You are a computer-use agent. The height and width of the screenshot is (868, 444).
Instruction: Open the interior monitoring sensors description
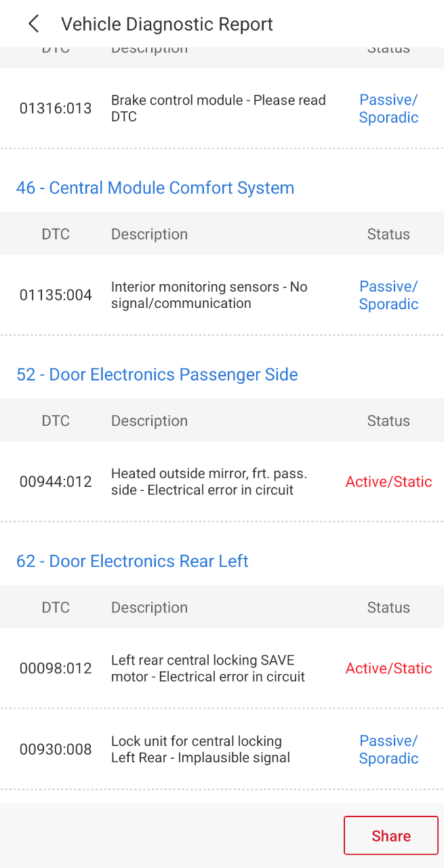click(209, 295)
